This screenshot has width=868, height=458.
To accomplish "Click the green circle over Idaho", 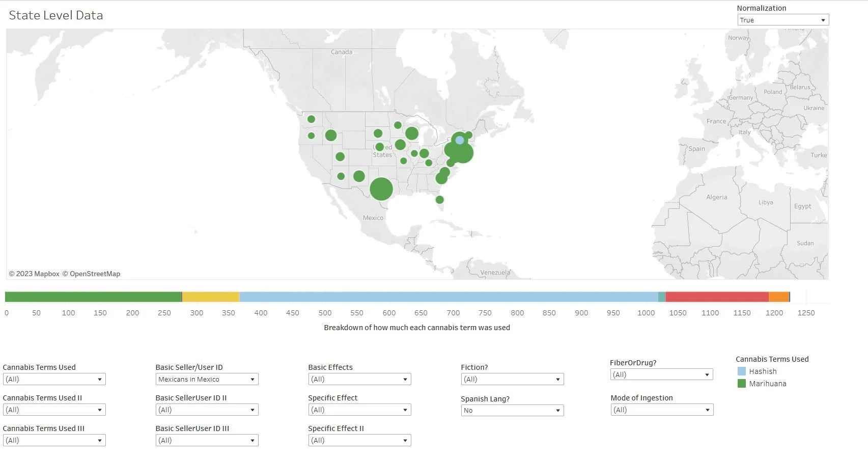I will pyautogui.click(x=331, y=136).
